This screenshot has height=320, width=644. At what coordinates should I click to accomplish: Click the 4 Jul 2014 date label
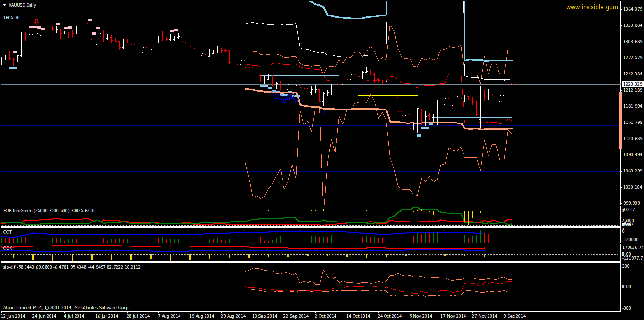(75, 316)
